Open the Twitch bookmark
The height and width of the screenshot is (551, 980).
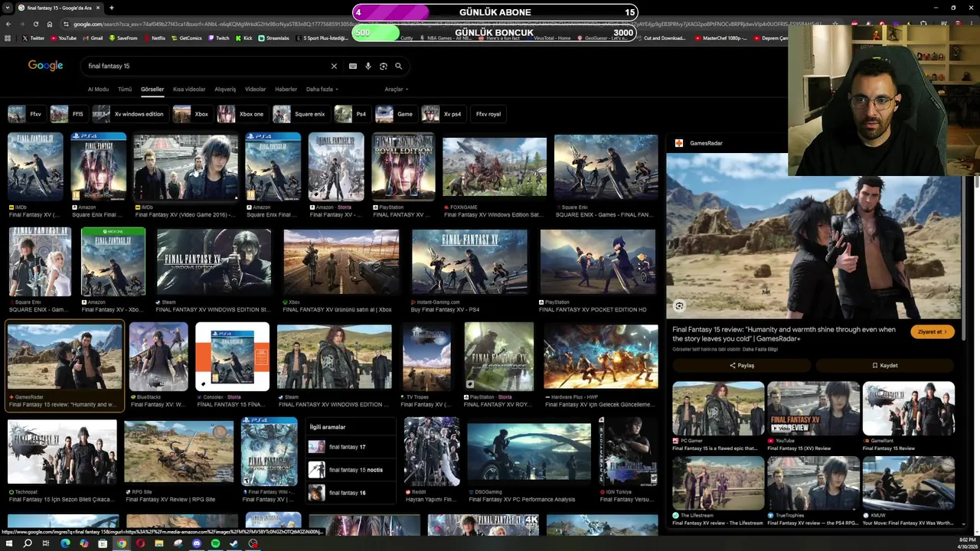tap(218, 37)
